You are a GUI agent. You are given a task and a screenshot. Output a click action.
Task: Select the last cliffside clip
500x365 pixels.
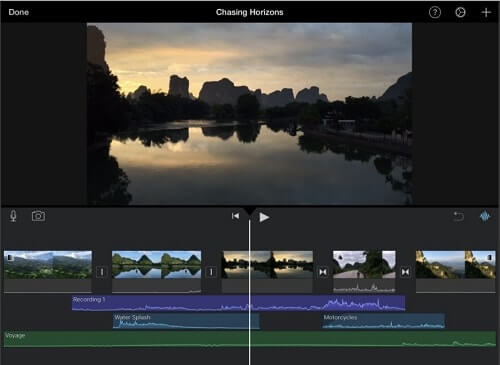tap(455, 272)
